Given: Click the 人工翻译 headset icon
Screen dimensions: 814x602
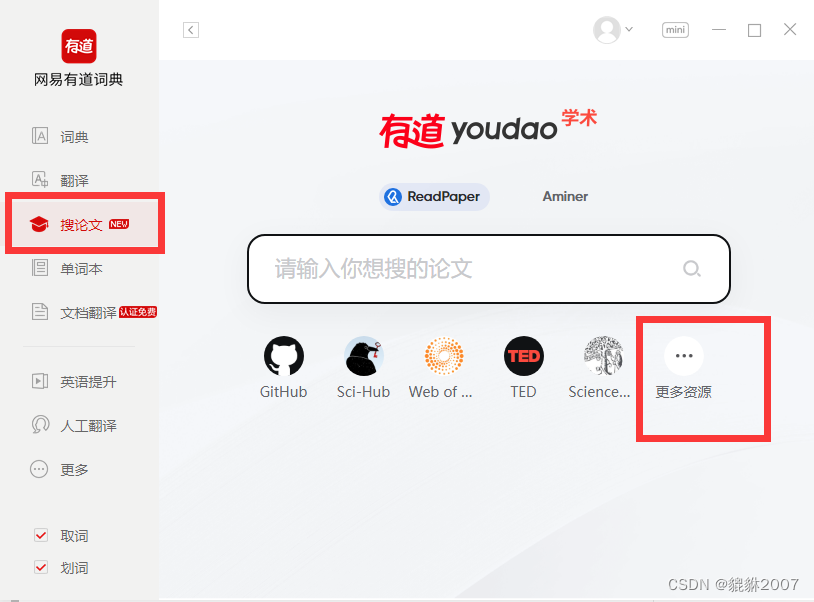Looking at the screenshot, I should pyautogui.click(x=40, y=425).
